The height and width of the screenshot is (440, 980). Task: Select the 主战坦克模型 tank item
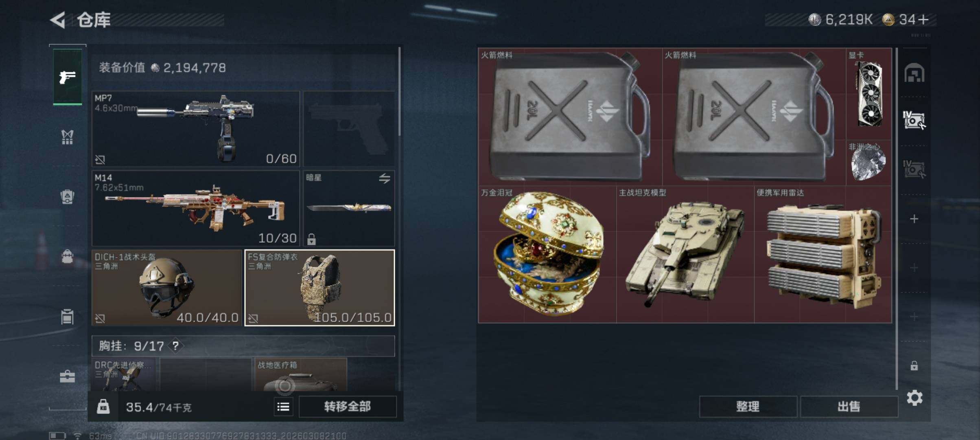point(685,255)
